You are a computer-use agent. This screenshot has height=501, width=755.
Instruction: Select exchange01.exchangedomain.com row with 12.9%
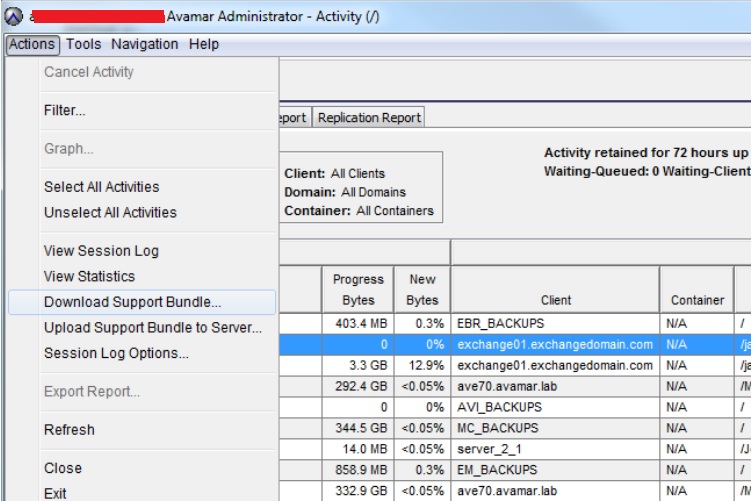click(515, 366)
